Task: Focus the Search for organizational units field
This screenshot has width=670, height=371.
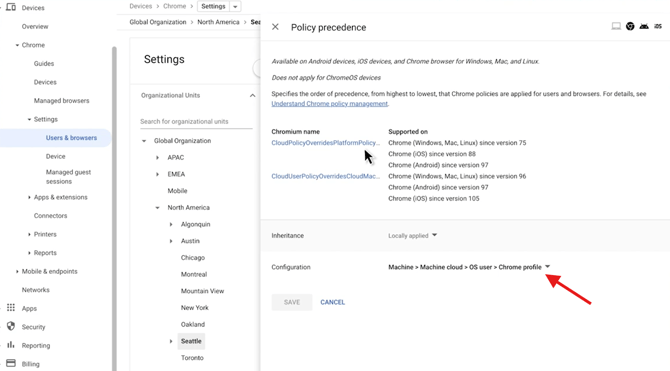Action: (196, 121)
